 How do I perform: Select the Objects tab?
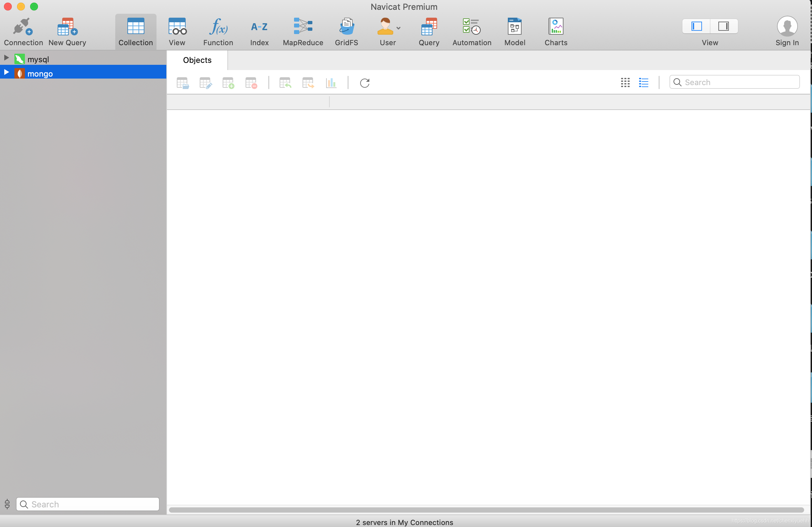[197, 60]
